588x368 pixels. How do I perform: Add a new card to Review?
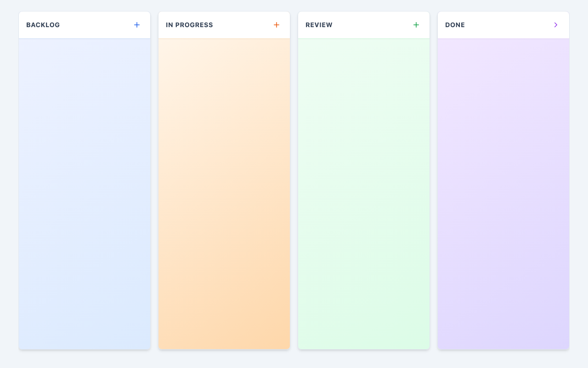coord(416,25)
